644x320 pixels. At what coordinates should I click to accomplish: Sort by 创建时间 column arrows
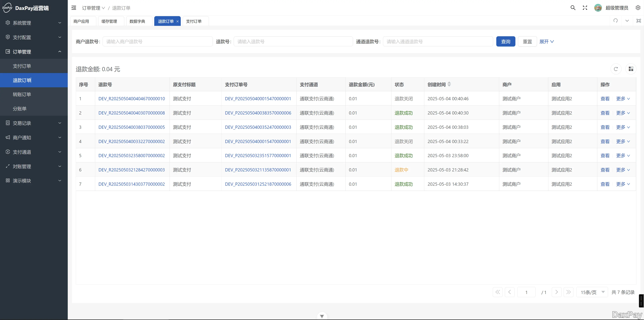pyautogui.click(x=449, y=84)
